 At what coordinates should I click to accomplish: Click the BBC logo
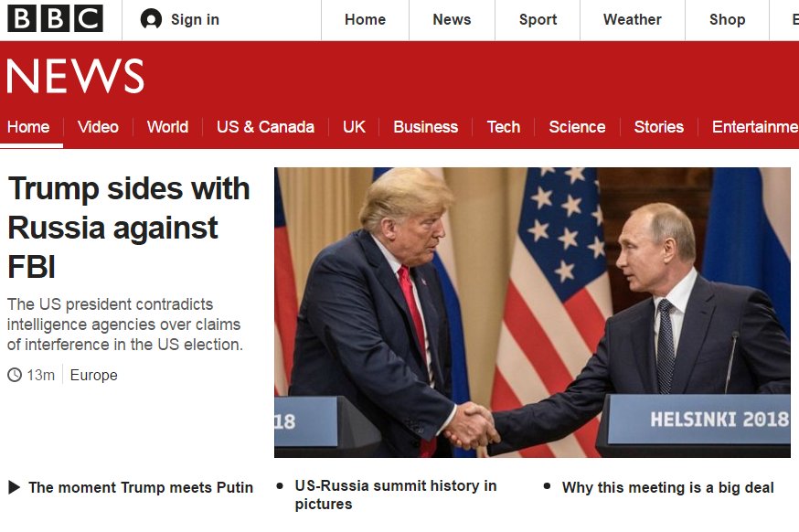tap(55, 19)
